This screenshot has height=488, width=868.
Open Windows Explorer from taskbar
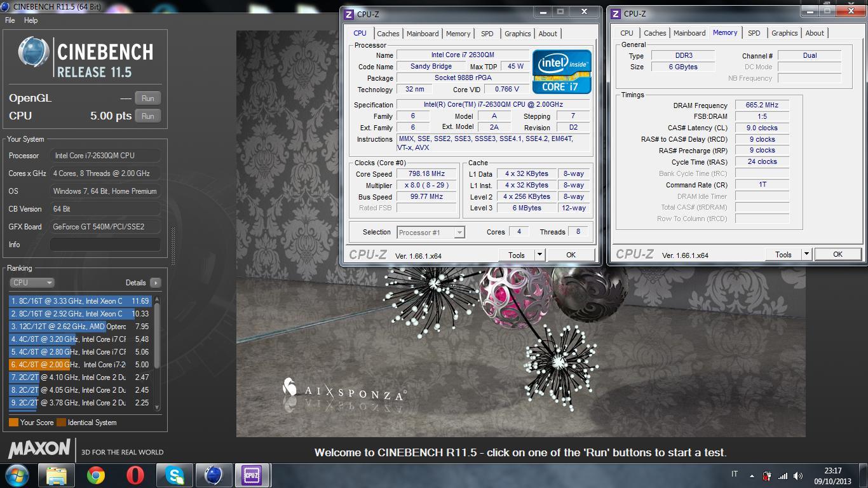57,475
